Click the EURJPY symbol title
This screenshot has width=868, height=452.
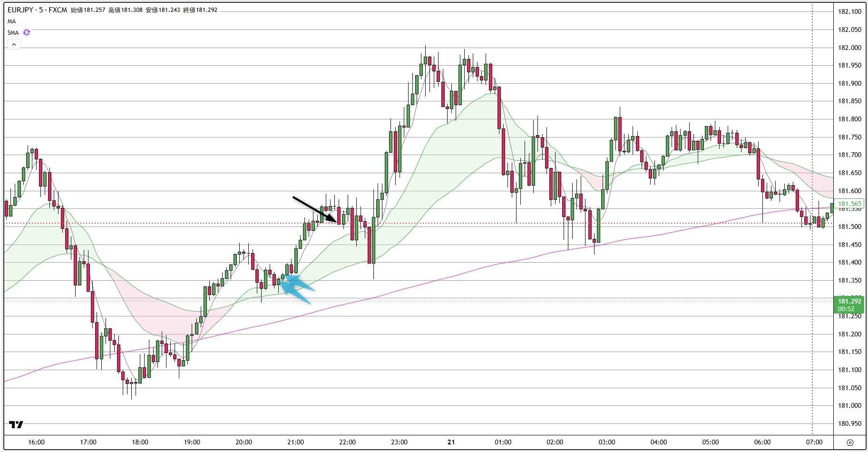[20, 10]
